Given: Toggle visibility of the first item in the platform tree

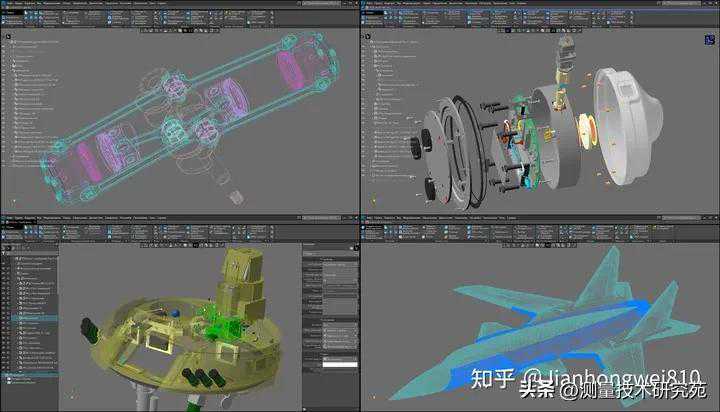Looking at the screenshot, I should coord(5,257).
